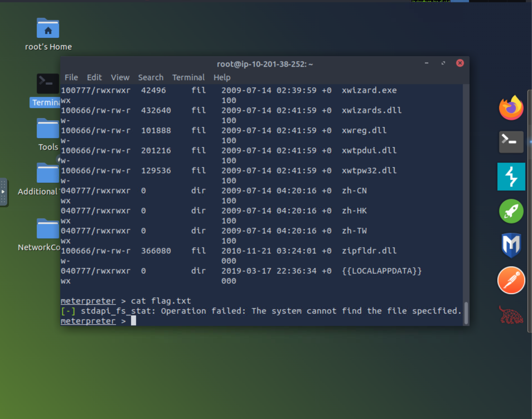Click the xwtpw32.dll file name
Image resolution: width=532 pixels, height=419 pixels.
tap(369, 170)
